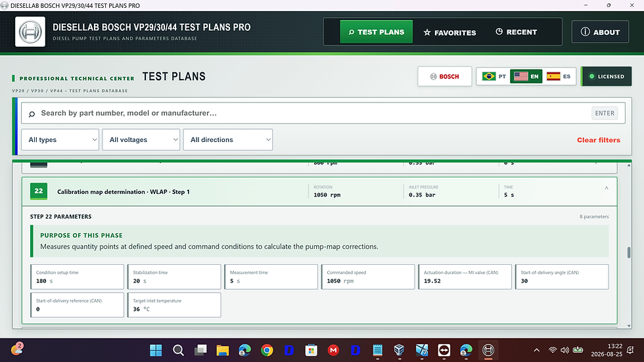Open the All directions dropdown

click(x=228, y=139)
